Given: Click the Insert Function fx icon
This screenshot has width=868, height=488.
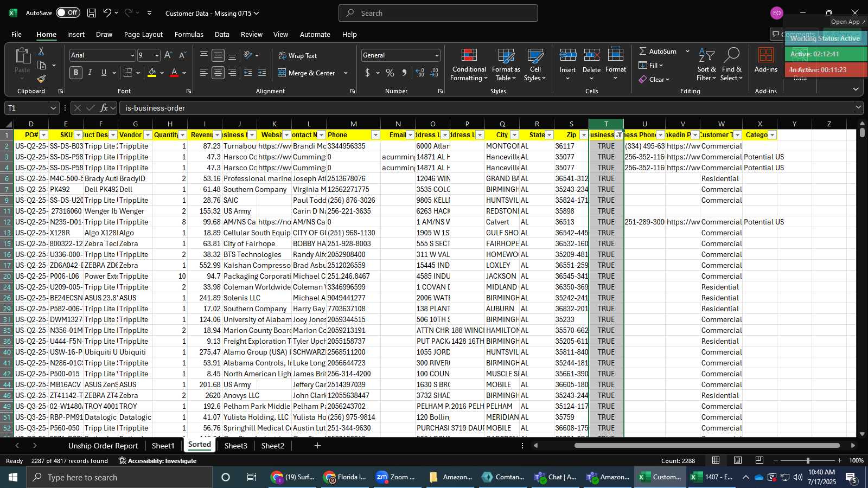Looking at the screenshot, I should [x=104, y=108].
